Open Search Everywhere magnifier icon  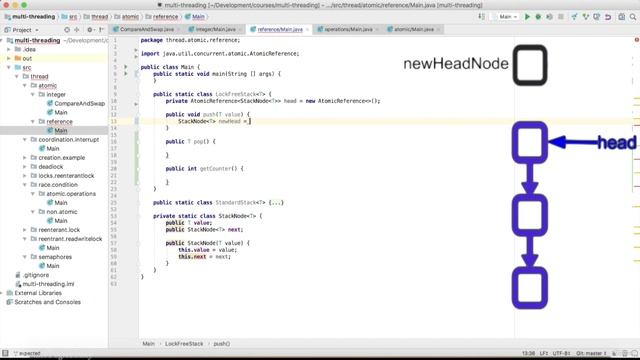coord(633,17)
